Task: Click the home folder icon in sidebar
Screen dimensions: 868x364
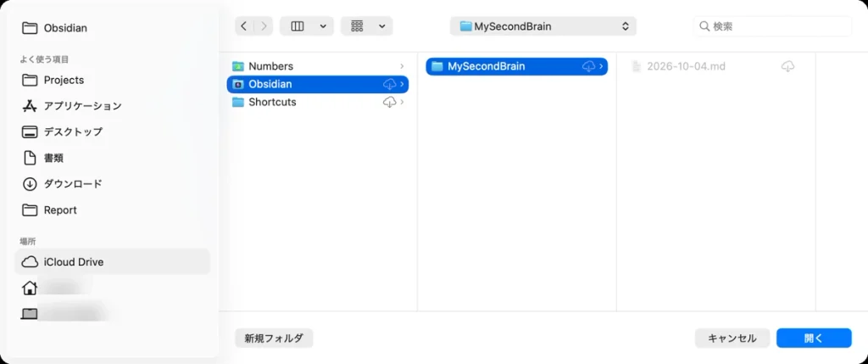Action: tap(30, 288)
